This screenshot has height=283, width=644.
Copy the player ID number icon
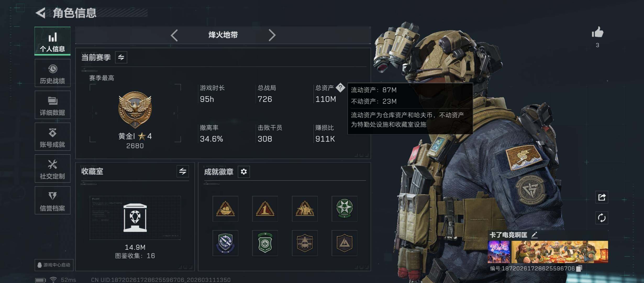tap(579, 268)
